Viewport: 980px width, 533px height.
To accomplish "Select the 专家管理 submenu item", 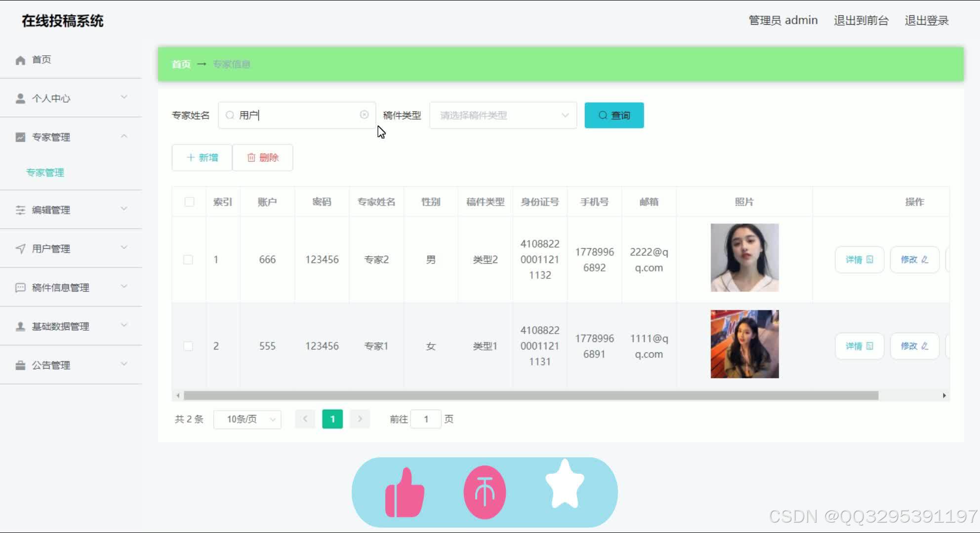I will (x=45, y=173).
